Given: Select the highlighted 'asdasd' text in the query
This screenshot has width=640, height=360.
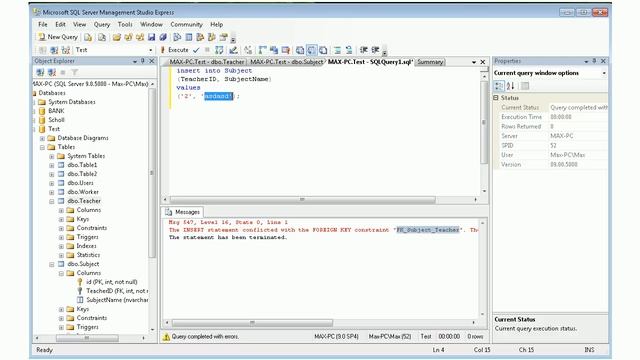Looking at the screenshot, I should click(x=218, y=96).
